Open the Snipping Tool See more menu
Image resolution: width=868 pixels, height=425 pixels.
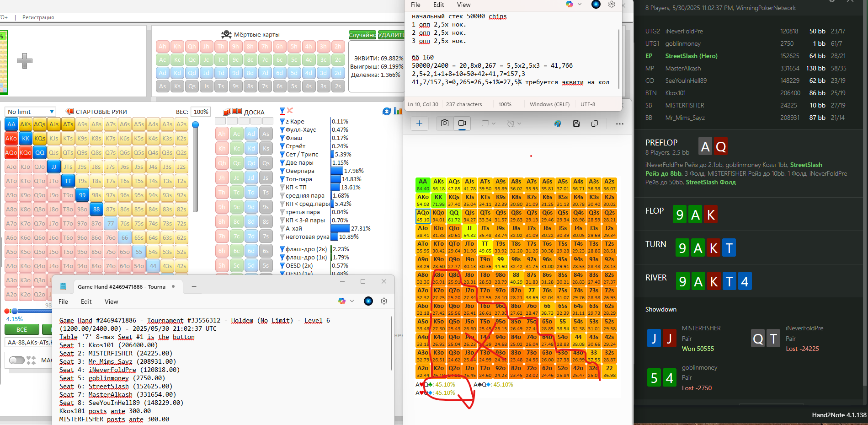point(619,124)
